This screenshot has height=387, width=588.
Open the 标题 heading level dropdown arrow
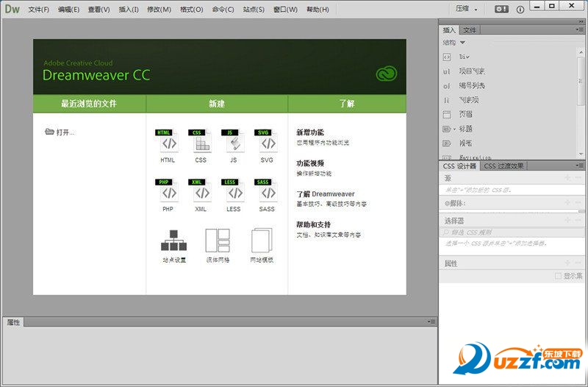point(454,129)
